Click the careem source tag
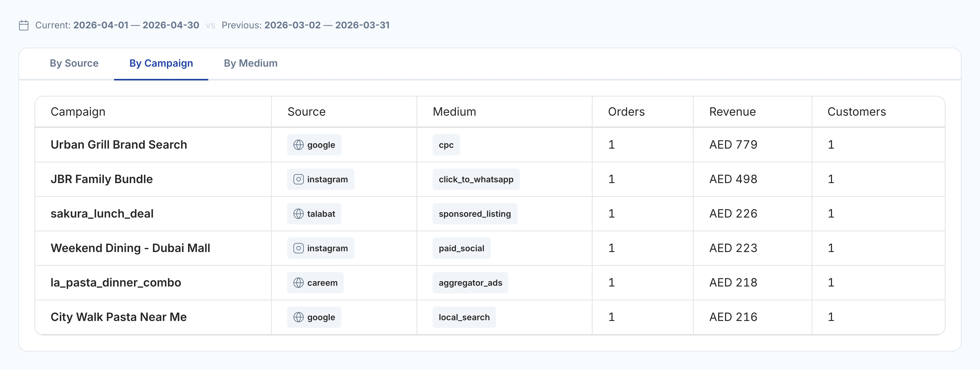Image resolution: width=980 pixels, height=370 pixels. 315,283
